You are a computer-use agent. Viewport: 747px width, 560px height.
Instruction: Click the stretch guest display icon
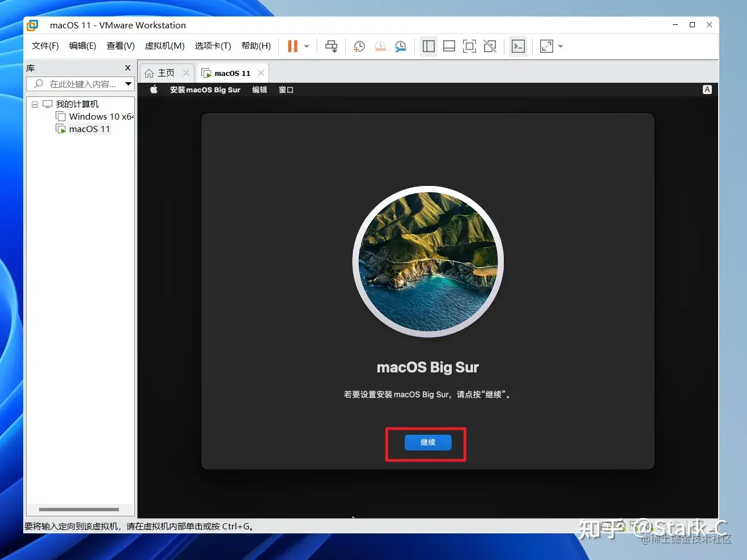tap(547, 46)
